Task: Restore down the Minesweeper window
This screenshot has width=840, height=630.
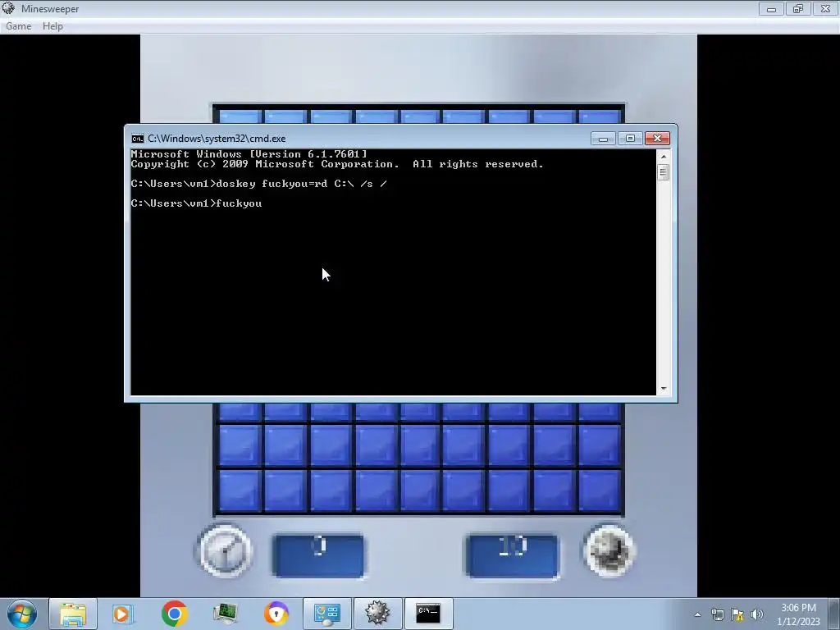Action: 798,9
